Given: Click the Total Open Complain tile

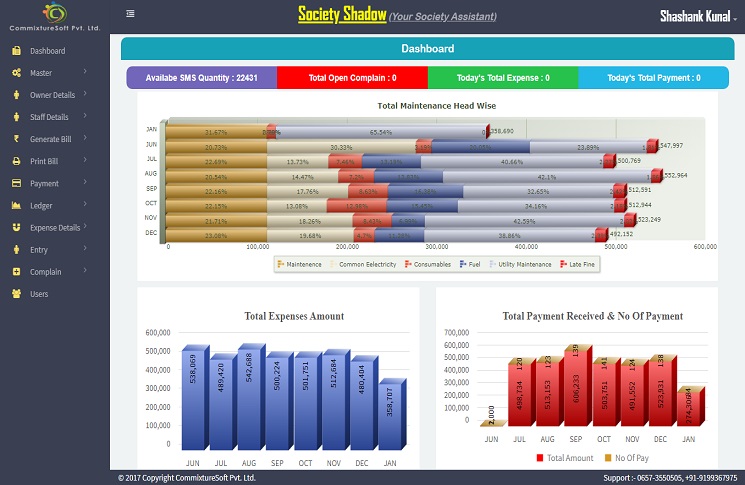Looking at the screenshot, I should (353, 77).
